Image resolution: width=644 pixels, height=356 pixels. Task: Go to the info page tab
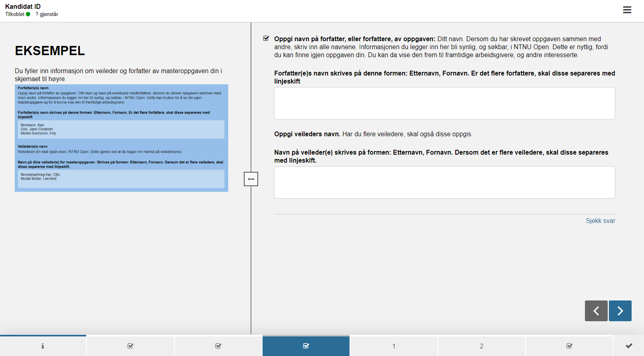43,346
